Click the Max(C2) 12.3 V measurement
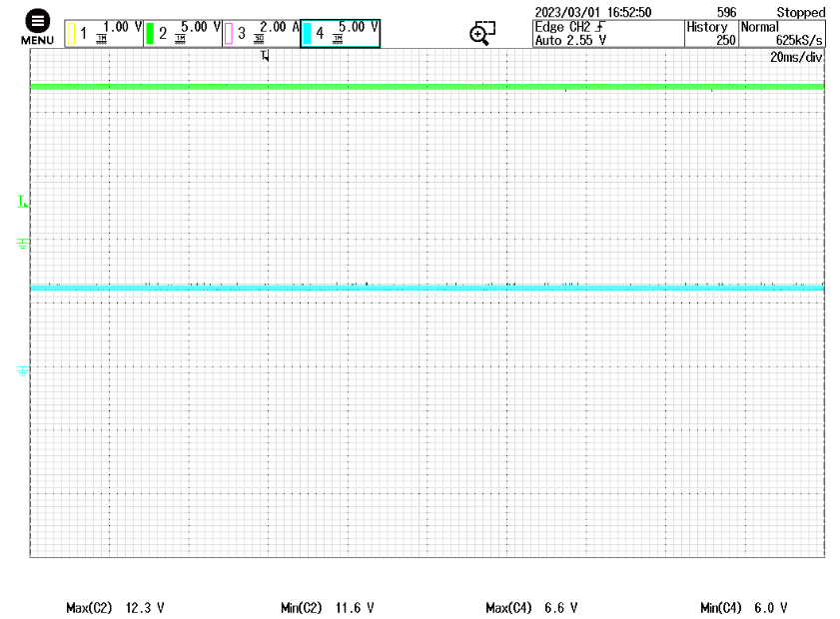 [x=115, y=608]
